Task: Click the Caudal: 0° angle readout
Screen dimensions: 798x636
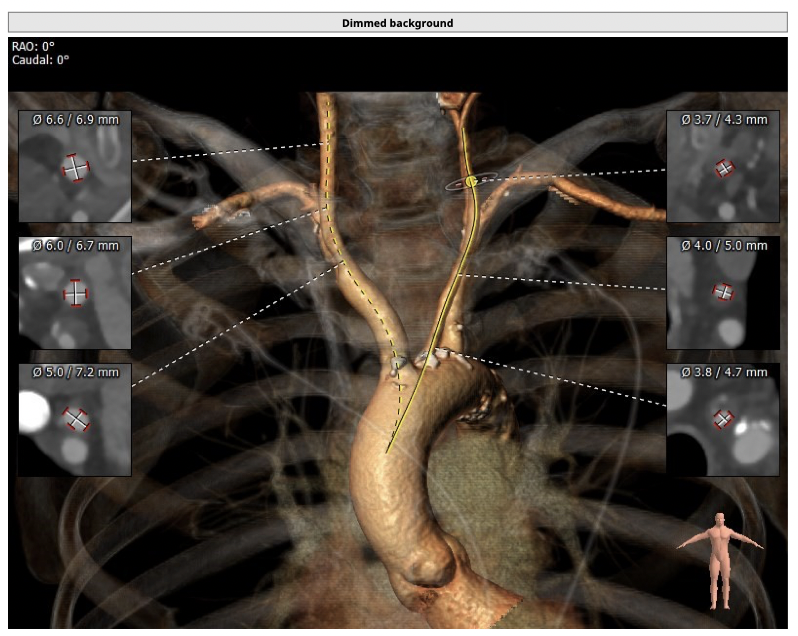Action: click(41, 60)
